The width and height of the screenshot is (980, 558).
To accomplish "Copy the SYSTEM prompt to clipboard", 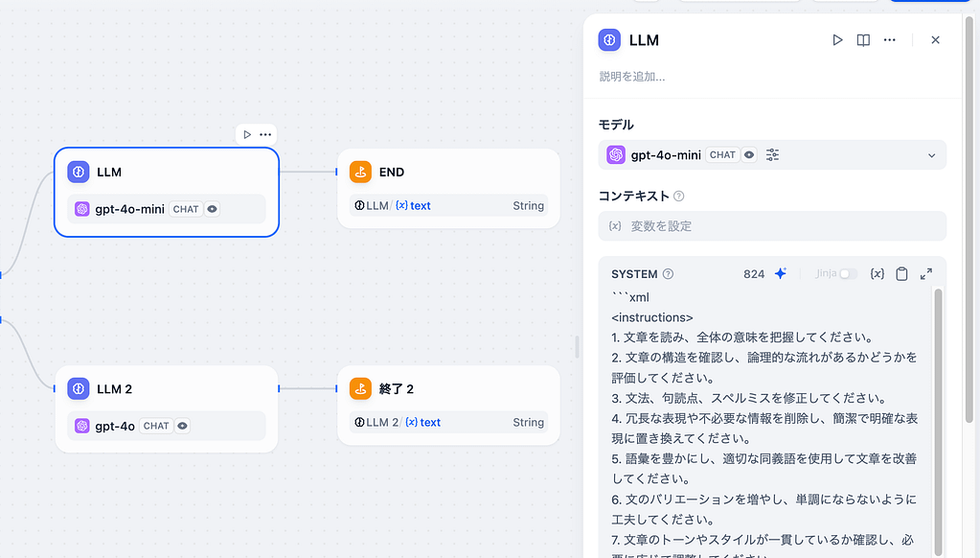I will (901, 274).
